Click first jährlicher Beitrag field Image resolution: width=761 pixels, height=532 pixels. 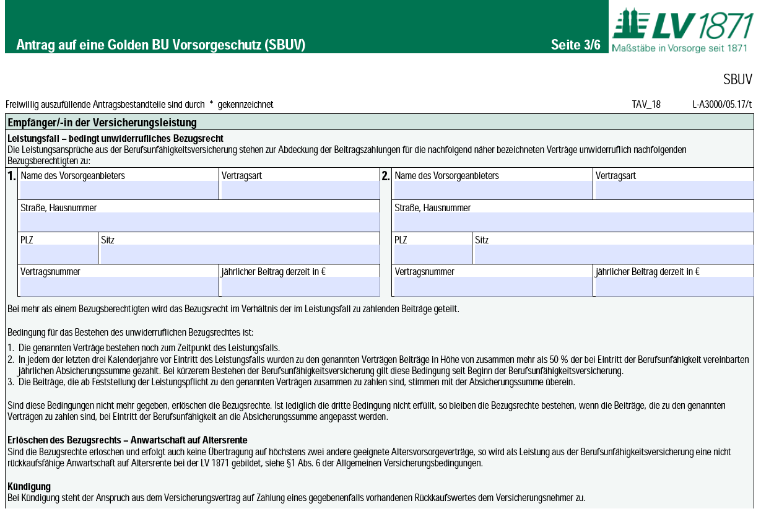300,287
